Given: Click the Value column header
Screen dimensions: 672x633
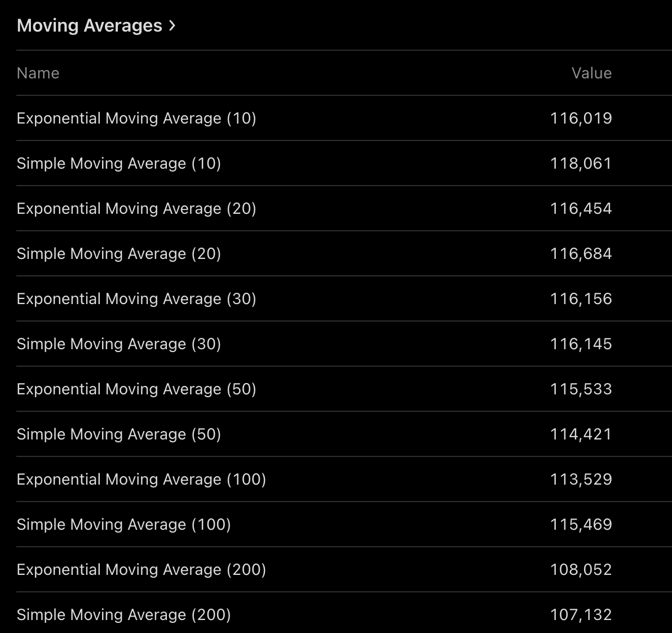Looking at the screenshot, I should coord(591,73).
